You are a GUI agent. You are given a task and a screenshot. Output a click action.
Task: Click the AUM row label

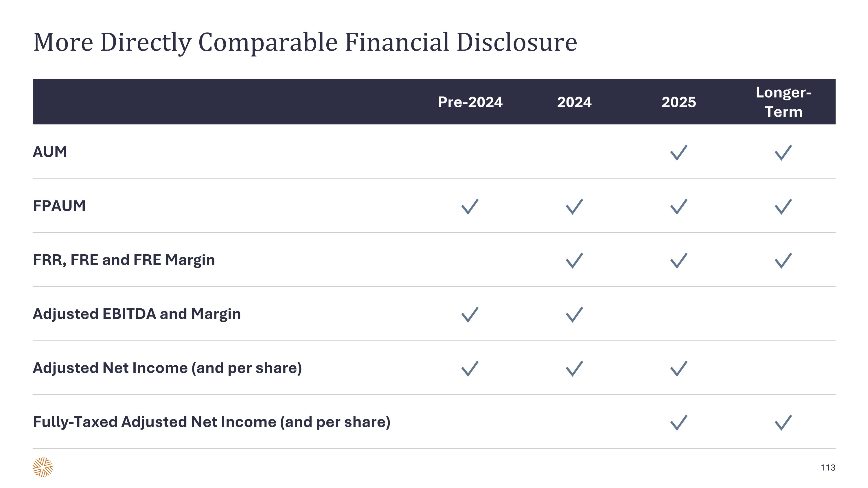50,152
